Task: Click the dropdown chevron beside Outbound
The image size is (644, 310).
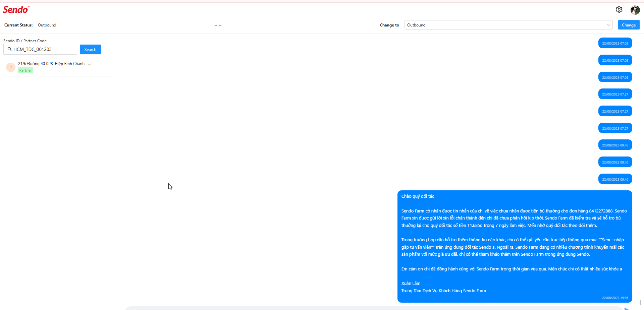Action: [608, 25]
